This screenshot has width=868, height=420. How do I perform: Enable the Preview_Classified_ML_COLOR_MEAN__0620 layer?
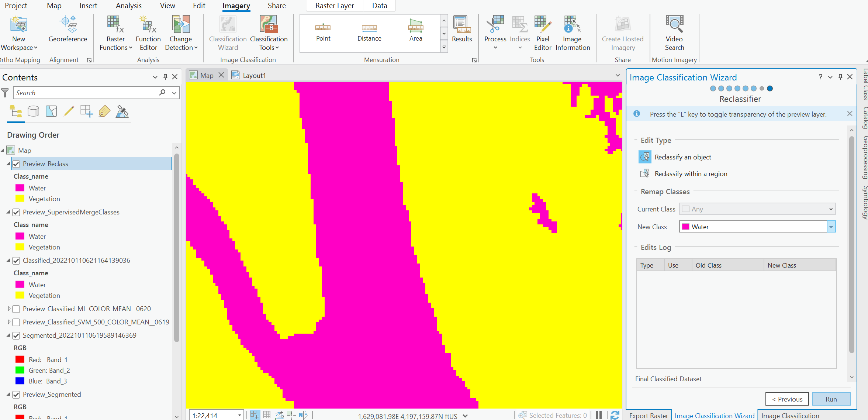tap(16, 309)
